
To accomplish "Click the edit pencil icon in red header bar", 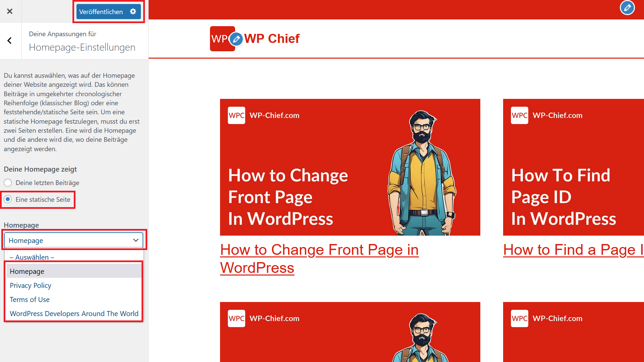I will (627, 8).
